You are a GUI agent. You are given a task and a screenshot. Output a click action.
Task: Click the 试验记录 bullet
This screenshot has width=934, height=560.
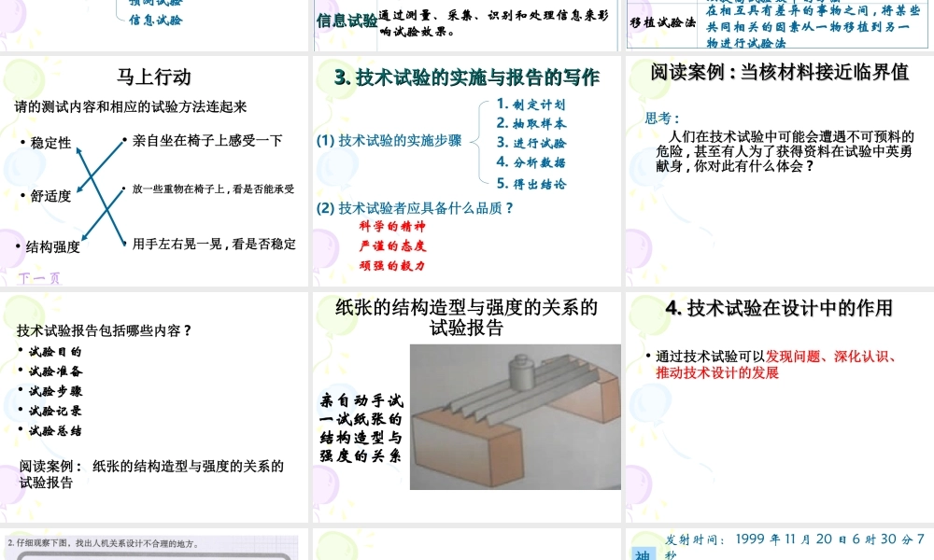pos(55,411)
